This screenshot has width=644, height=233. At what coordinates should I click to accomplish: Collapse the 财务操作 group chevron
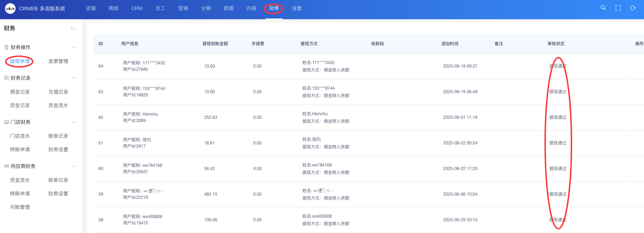(x=74, y=47)
